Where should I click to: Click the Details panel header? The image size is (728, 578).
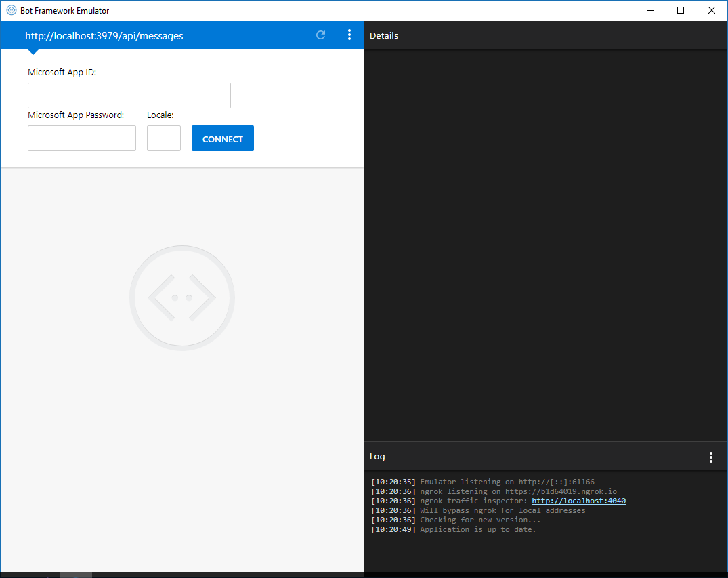point(383,35)
